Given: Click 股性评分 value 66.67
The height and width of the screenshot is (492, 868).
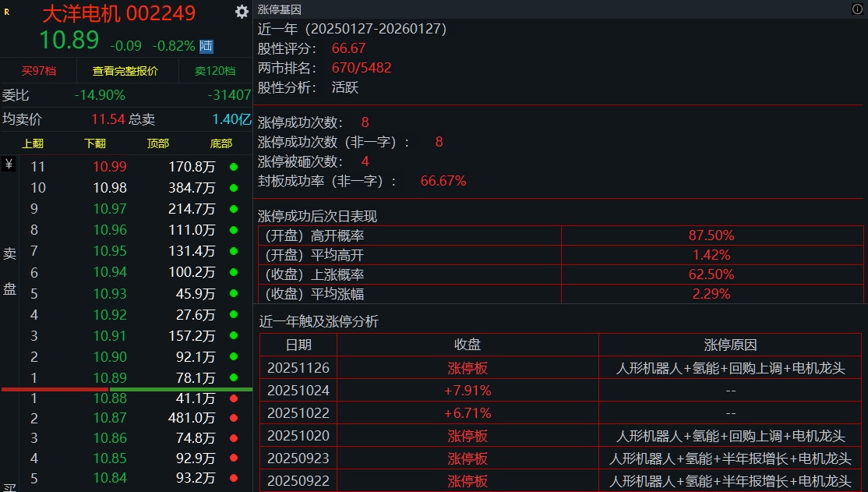Looking at the screenshot, I should (x=348, y=48).
